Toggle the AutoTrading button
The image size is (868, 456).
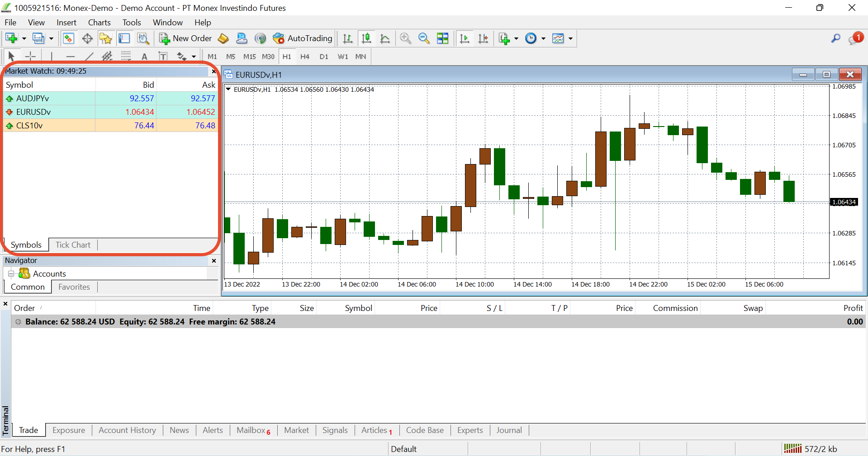point(303,38)
